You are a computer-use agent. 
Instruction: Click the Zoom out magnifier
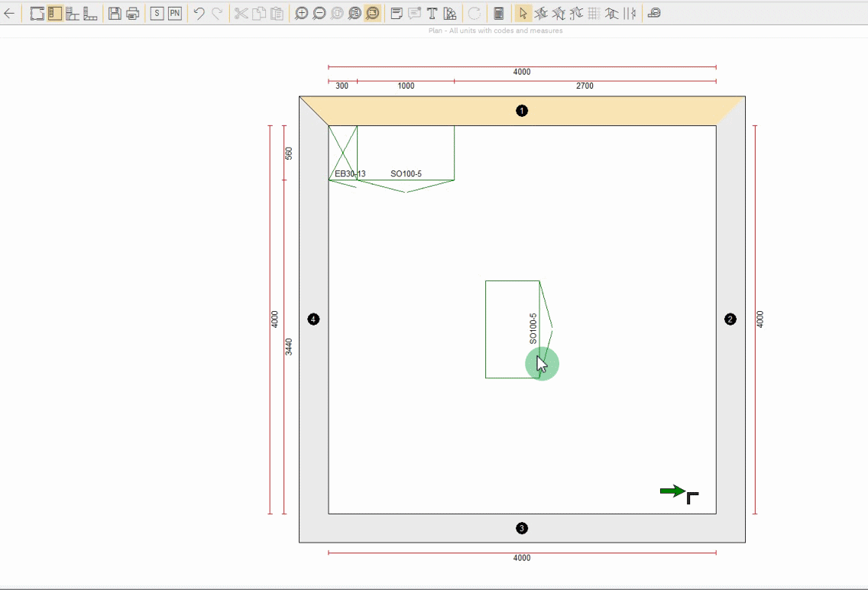click(x=319, y=13)
